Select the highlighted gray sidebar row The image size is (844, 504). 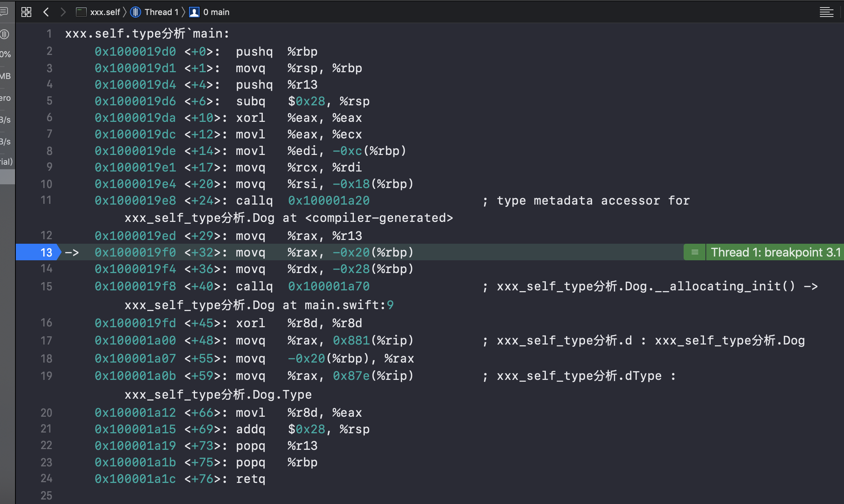pyautogui.click(x=7, y=177)
